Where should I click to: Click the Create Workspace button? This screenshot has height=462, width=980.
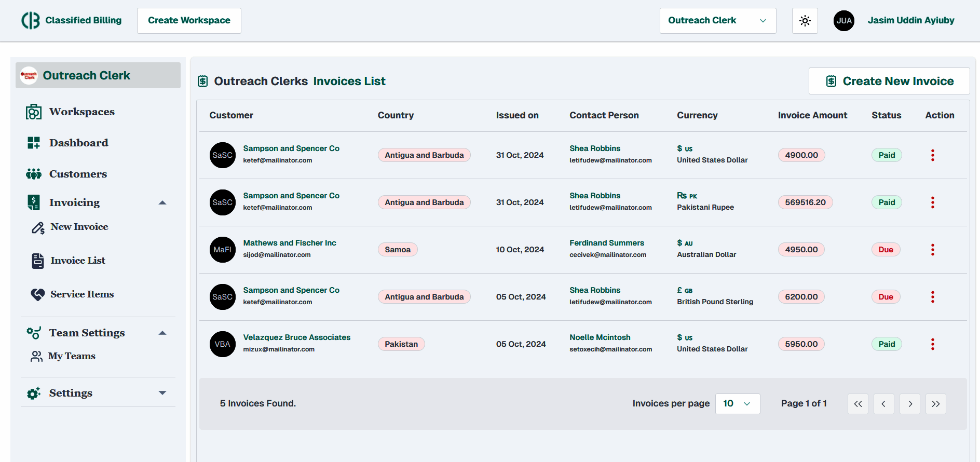pyautogui.click(x=189, y=21)
